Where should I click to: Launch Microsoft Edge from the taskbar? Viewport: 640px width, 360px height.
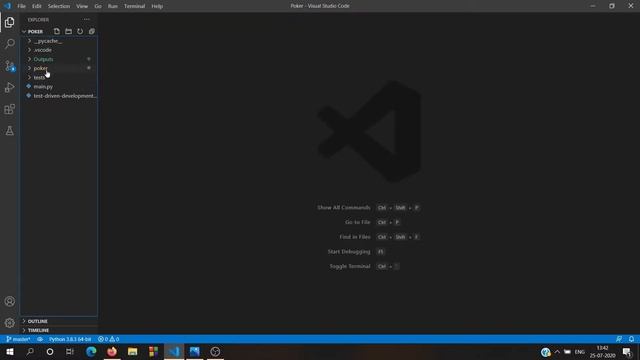pyautogui.click(x=91, y=351)
